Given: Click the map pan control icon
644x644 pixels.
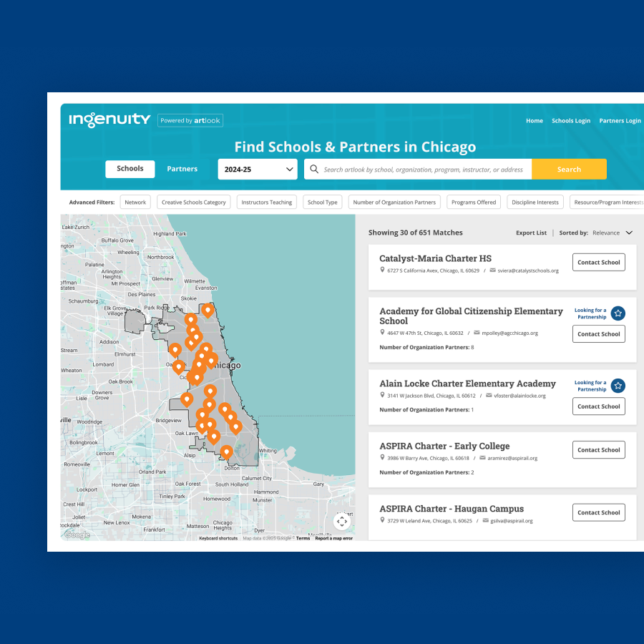Looking at the screenshot, I should [x=342, y=522].
